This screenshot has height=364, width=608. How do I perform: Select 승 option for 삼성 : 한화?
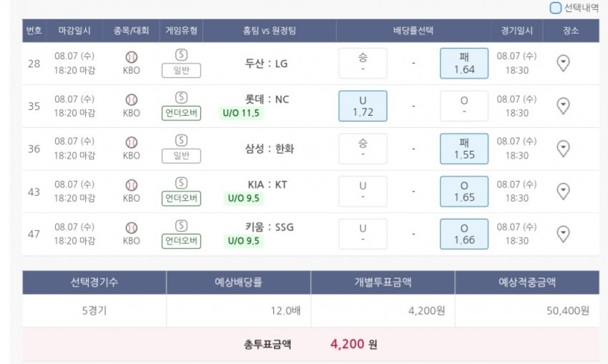363,149
